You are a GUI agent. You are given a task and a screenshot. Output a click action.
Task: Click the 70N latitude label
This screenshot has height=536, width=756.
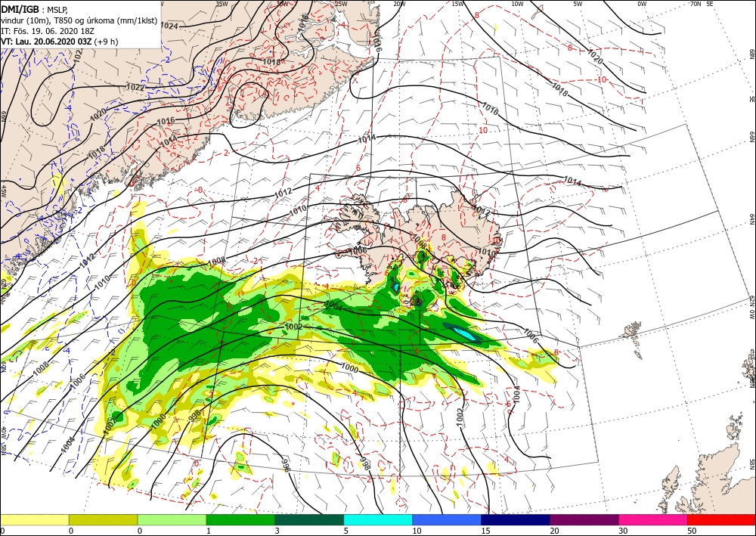(696, 4)
